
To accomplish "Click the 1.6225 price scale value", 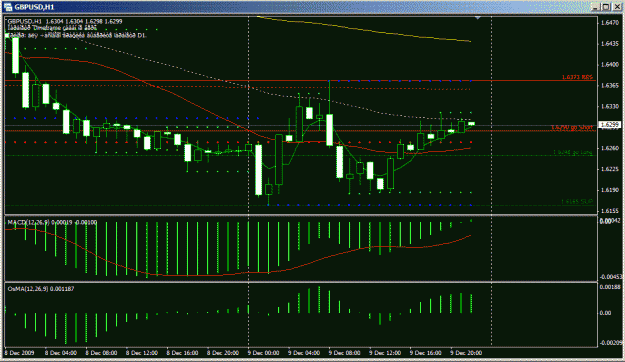I will click(x=610, y=169).
